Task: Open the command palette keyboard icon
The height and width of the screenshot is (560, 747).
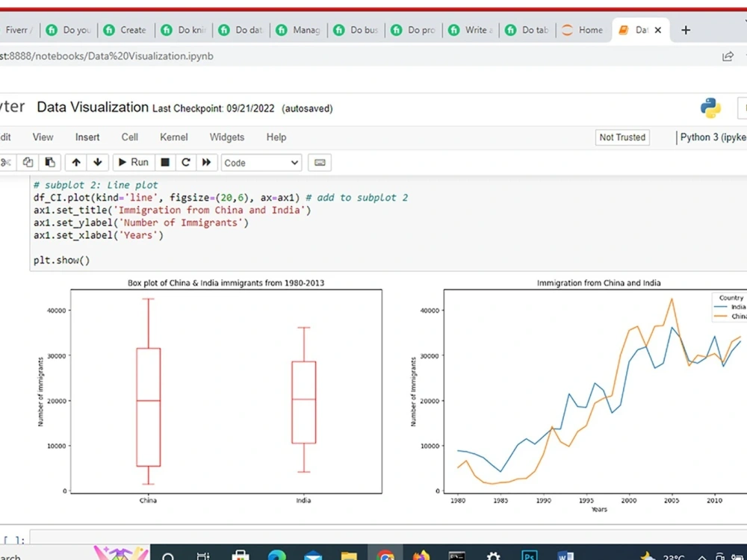Action: pyautogui.click(x=320, y=162)
